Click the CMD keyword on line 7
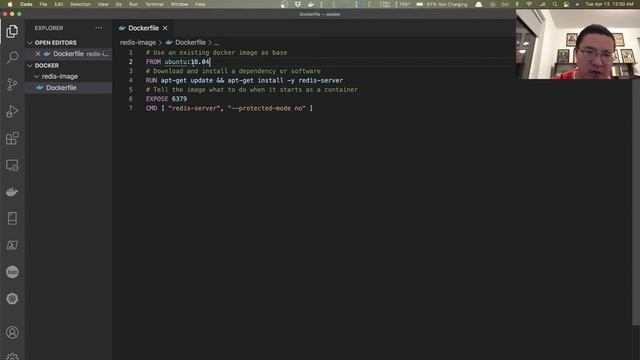Viewport: 640px width, 360px height. [151, 108]
